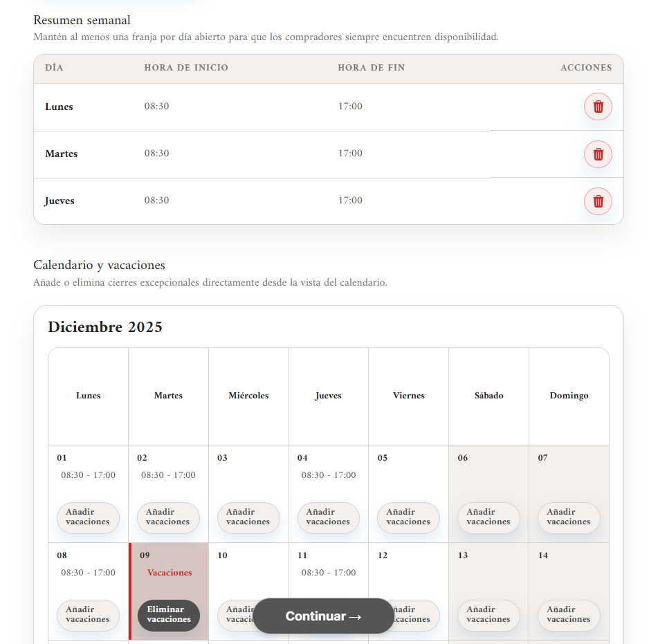Click the Continuar button

[x=323, y=616]
